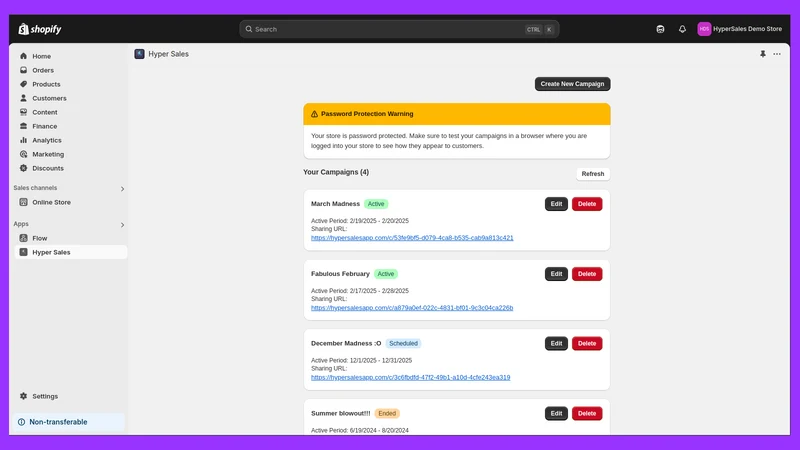Open Analytics menu item
This screenshot has height=450, width=800.
[x=46, y=140]
